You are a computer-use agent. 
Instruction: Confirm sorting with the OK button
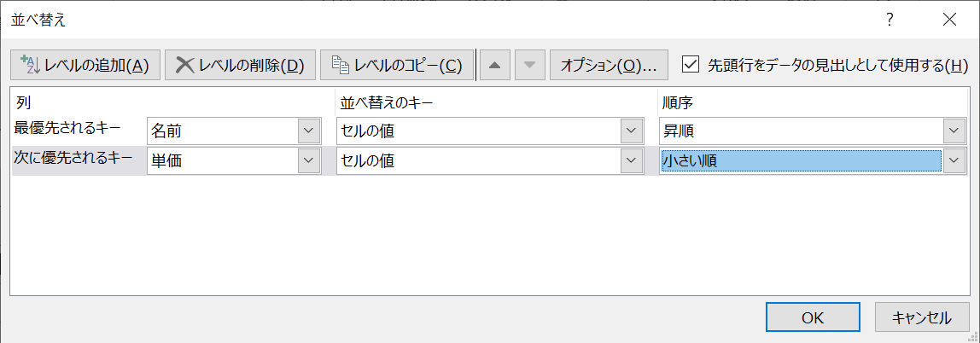813,317
